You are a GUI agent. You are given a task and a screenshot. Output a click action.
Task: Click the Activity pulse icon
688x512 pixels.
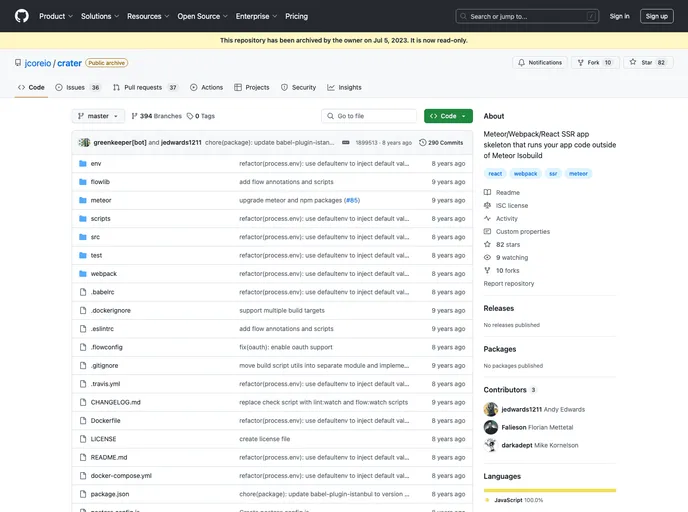click(487, 218)
